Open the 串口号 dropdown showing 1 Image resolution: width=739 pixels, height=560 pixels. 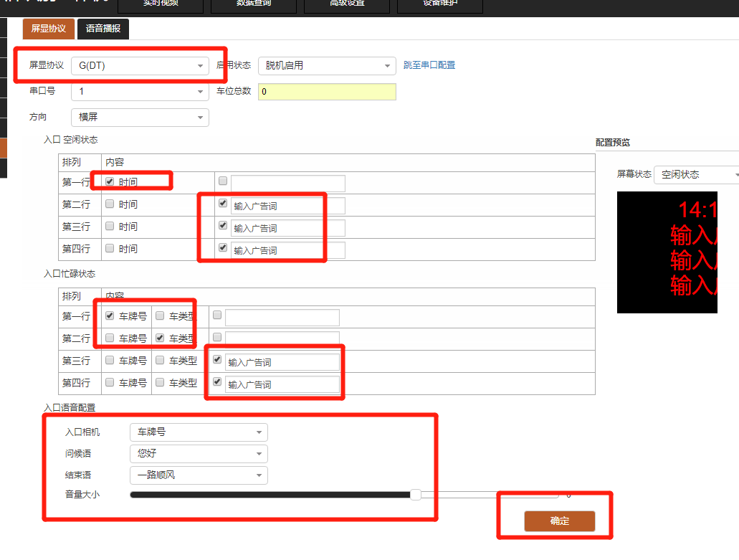pos(140,92)
